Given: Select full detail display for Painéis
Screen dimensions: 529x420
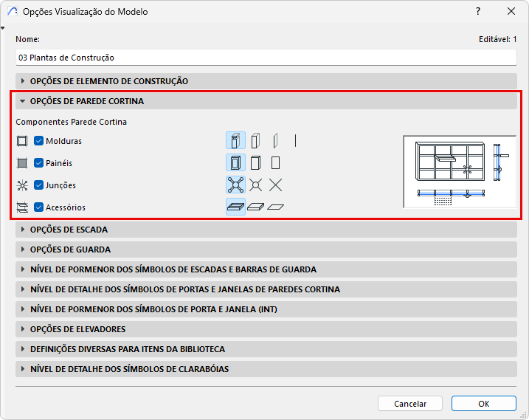Looking at the screenshot, I should [235, 162].
